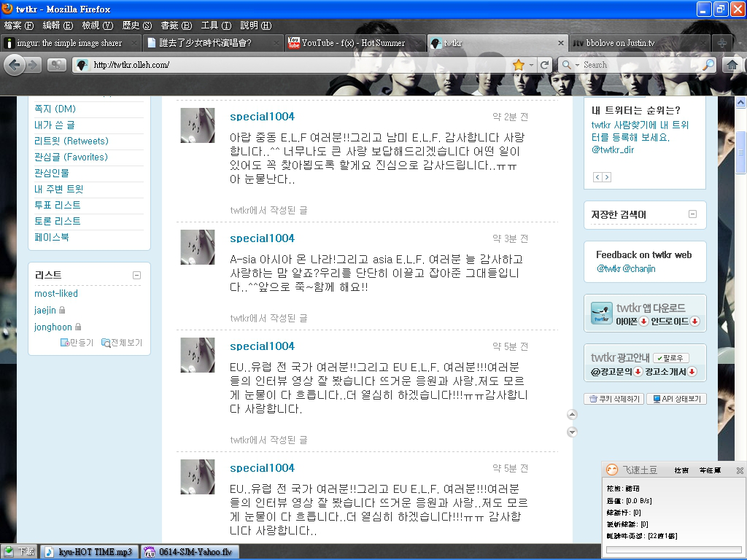
Task: Collapse the 리스트 panel
Action: coord(136,275)
